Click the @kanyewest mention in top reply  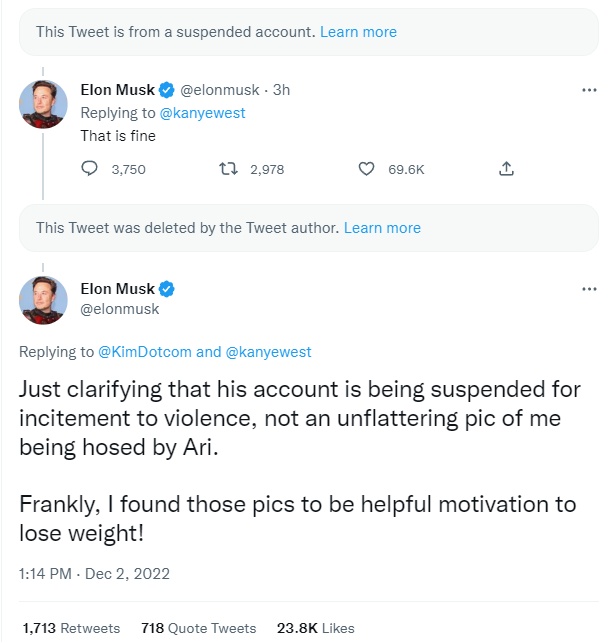[x=202, y=113]
